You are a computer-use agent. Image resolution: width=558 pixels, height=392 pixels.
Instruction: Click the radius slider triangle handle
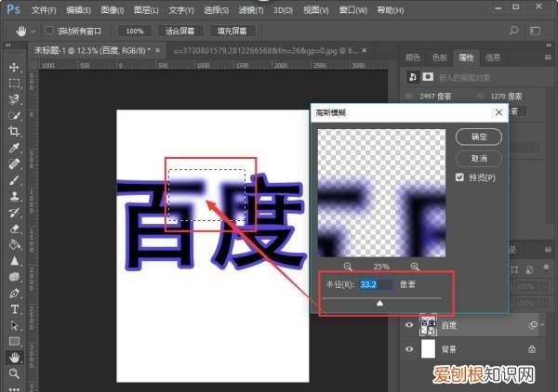(379, 303)
